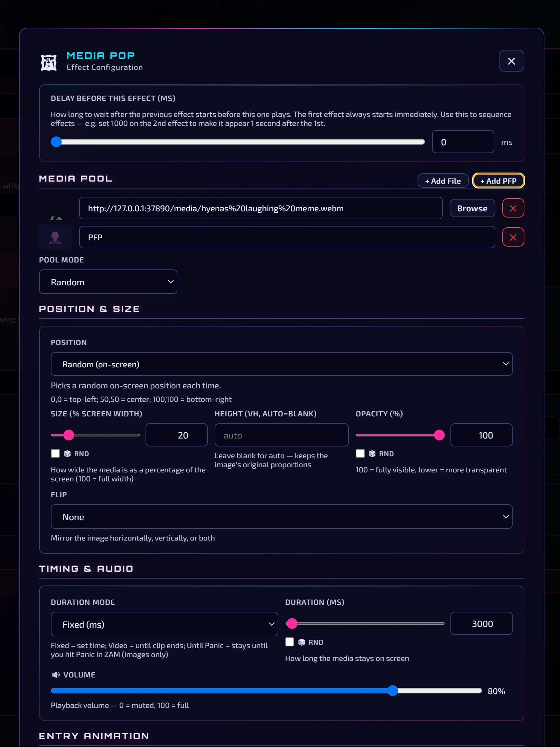Click the dice icon under Size
560x747 pixels.
tap(67, 454)
